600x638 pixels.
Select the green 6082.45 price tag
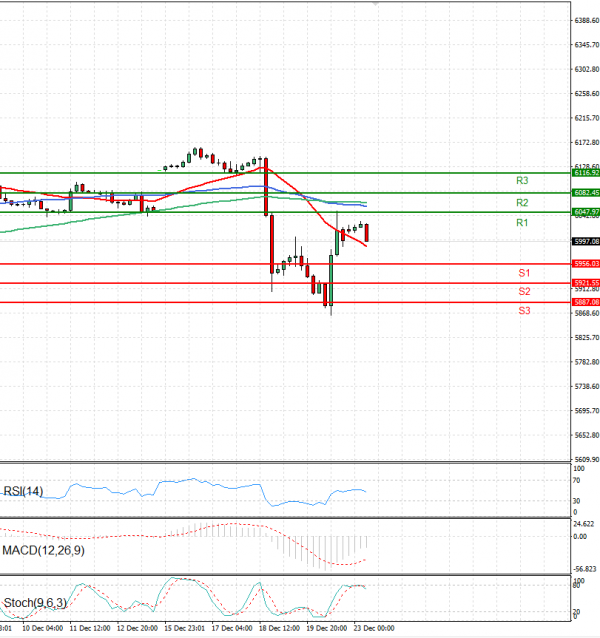pyautogui.click(x=586, y=192)
